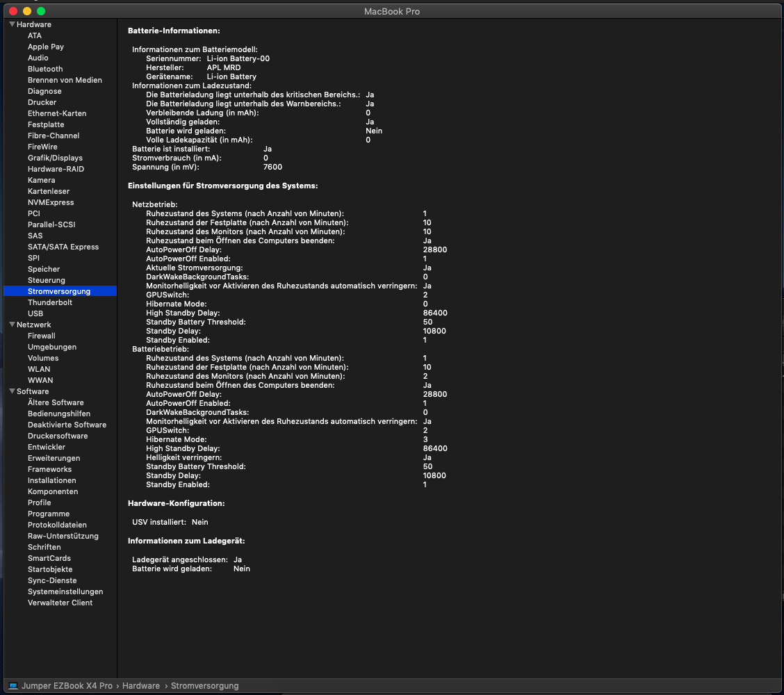Click Stromversorgung in the bottom path bar
Image resolution: width=784 pixels, height=695 pixels.
point(204,685)
